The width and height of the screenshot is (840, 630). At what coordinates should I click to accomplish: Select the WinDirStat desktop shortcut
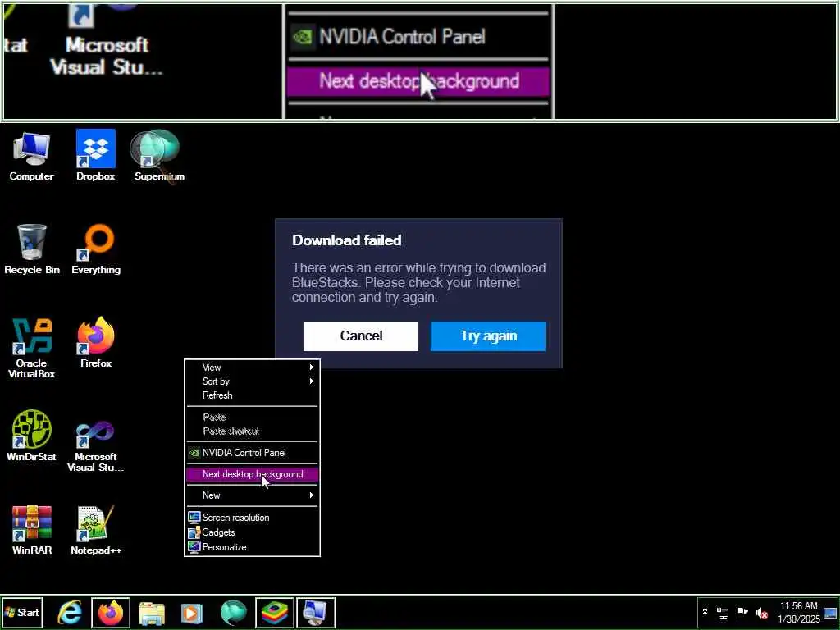31,436
